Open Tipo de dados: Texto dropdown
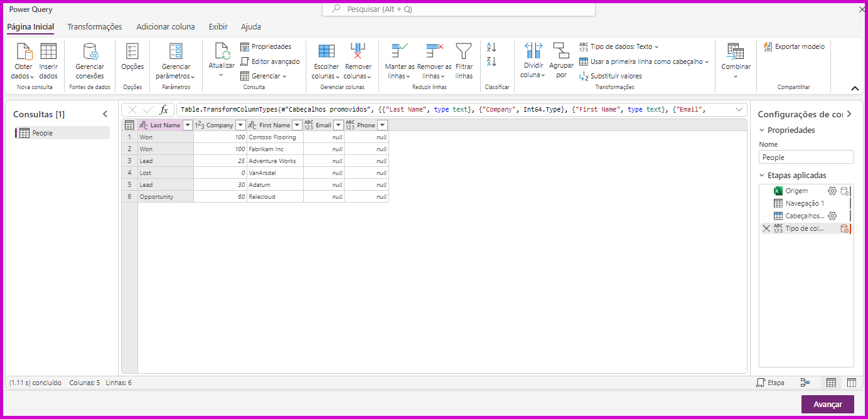 click(x=619, y=46)
